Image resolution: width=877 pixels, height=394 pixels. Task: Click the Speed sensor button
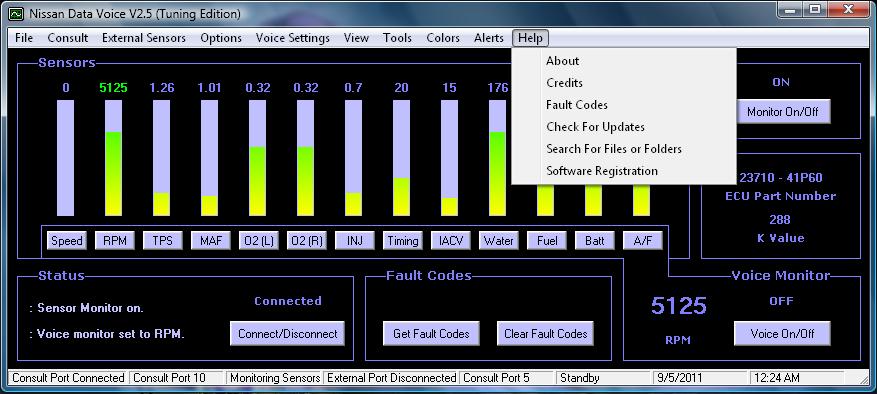coord(67,241)
